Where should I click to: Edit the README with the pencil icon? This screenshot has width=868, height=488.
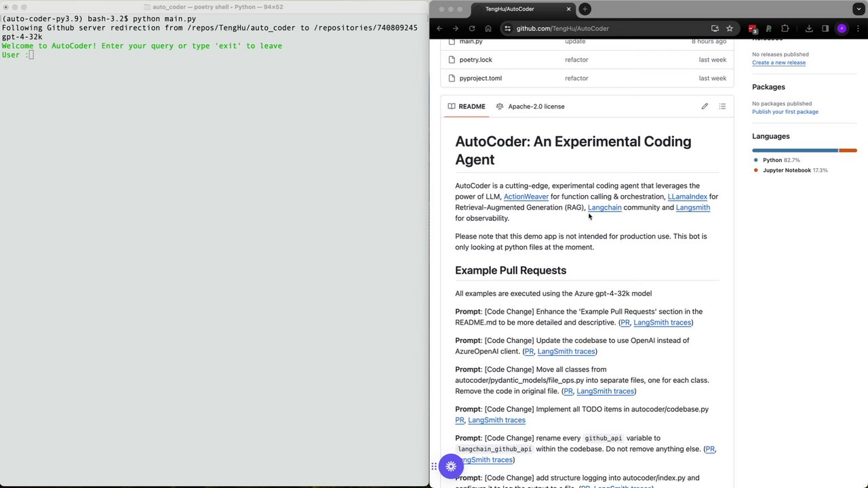coord(705,106)
